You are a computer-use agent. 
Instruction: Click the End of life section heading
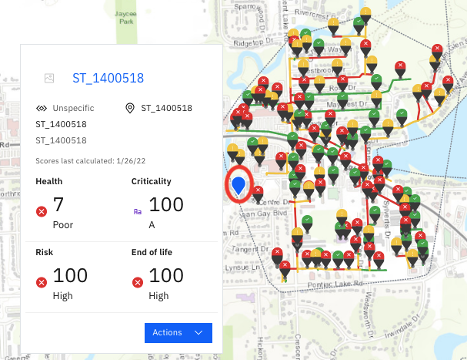(x=152, y=252)
